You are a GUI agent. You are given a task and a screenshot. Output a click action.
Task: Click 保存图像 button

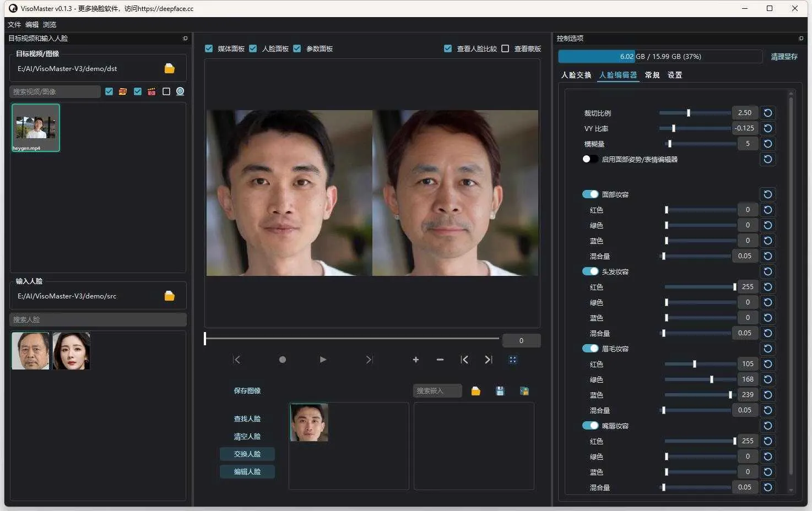pos(247,391)
